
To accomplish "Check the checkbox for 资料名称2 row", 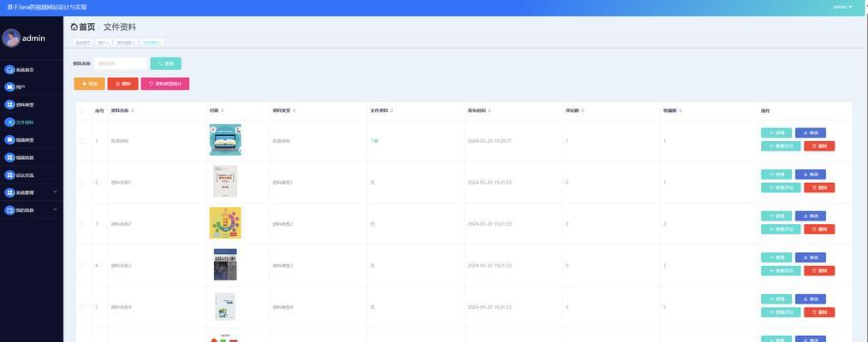I will pos(82,224).
